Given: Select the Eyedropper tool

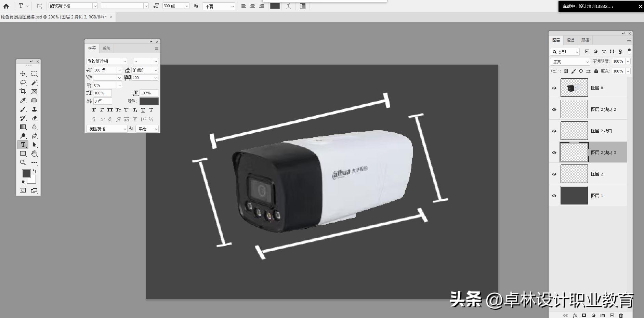Looking at the screenshot, I should click(x=23, y=100).
